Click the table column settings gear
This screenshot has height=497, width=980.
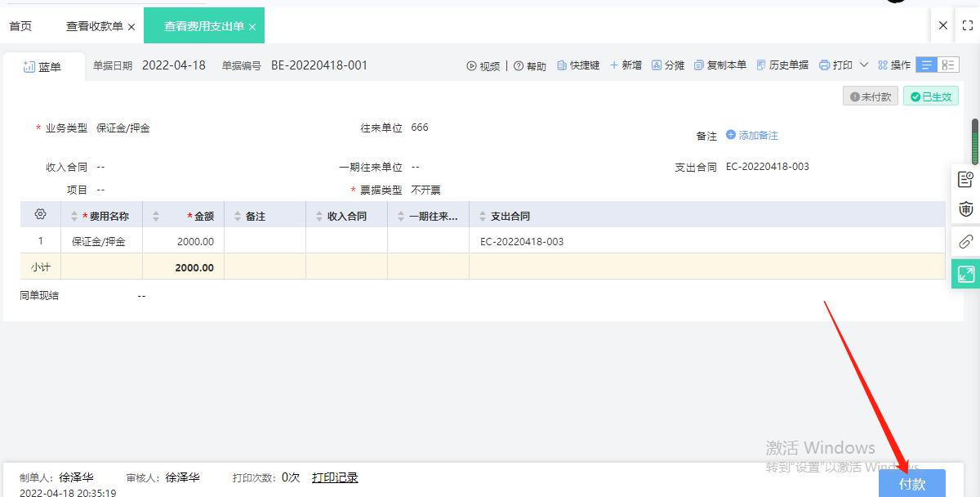40,215
